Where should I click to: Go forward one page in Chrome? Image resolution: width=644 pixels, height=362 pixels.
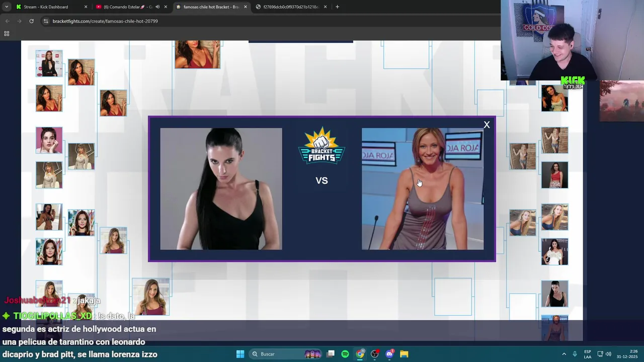pyautogui.click(x=19, y=21)
